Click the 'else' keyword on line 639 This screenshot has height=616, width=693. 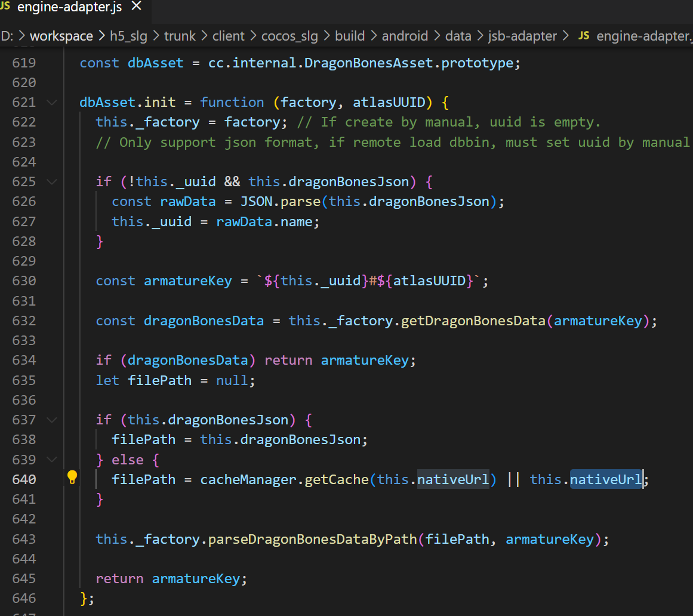click(x=128, y=460)
